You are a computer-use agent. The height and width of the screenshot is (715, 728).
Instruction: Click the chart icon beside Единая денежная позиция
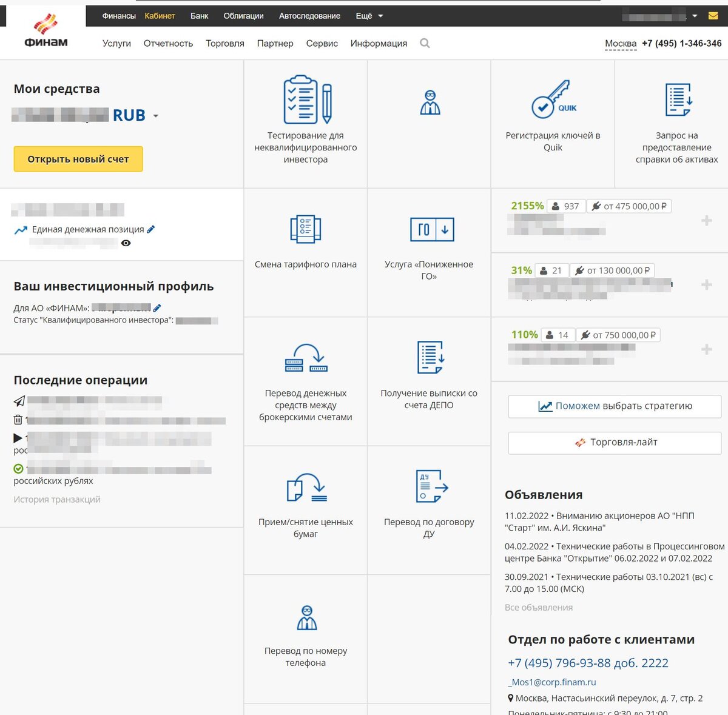tap(21, 230)
